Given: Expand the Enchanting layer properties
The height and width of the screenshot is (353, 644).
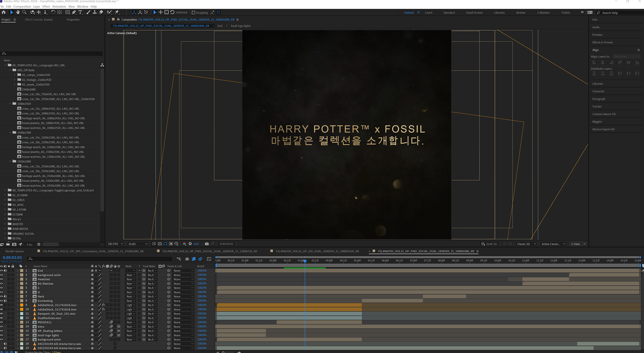Looking at the screenshot, I should tap(18, 301).
